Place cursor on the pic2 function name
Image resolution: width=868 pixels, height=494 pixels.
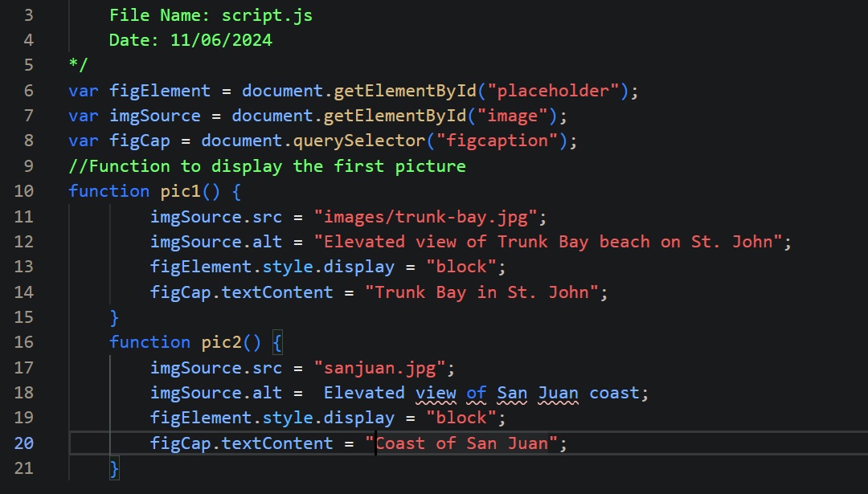221,342
